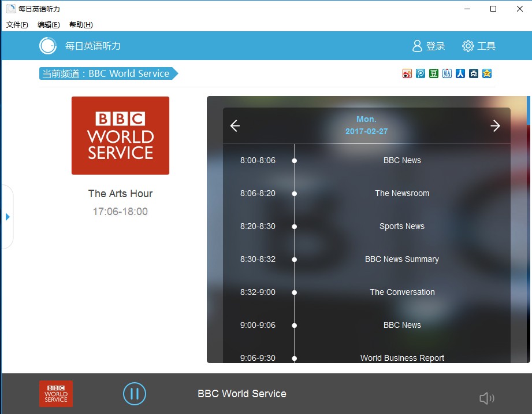Expand the left side panel arrow
Screen dimensions: 532x414
pyautogui.click(x=8, y=217)
